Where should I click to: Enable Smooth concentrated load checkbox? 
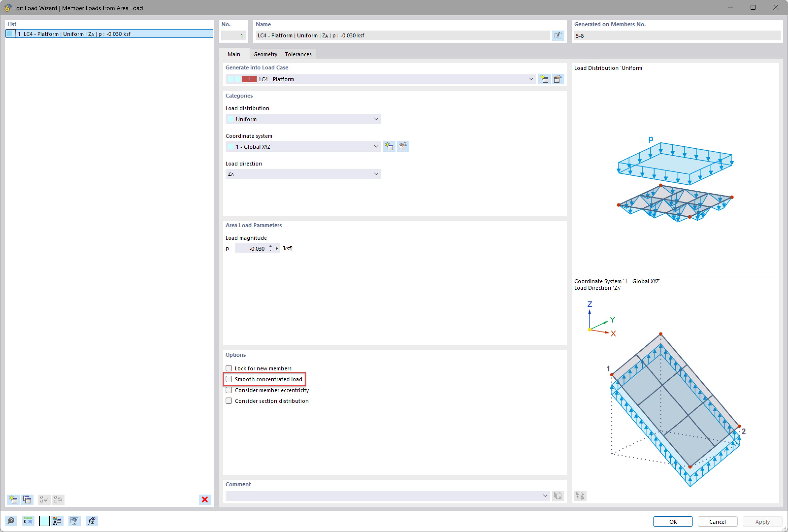(229, 379)
